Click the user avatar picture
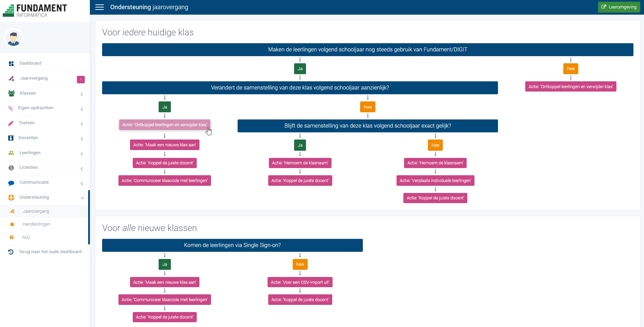This screenshot has height=327, width=644. click(x=14, y=38)
